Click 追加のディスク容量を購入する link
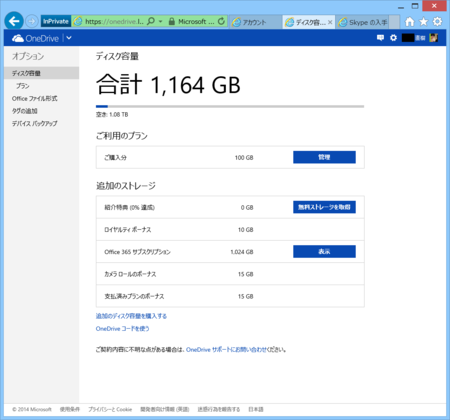Screen dimensions: 450x420 (x=131, y=316)
